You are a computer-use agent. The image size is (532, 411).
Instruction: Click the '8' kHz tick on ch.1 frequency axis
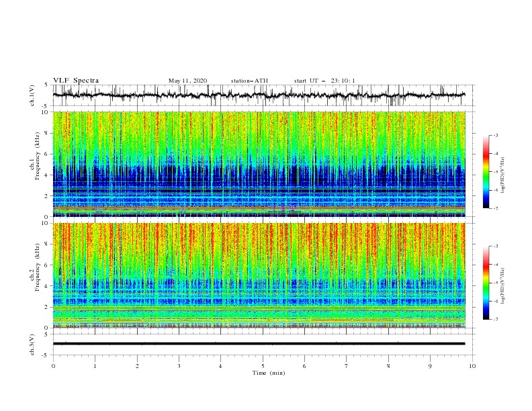pos(47,133)
